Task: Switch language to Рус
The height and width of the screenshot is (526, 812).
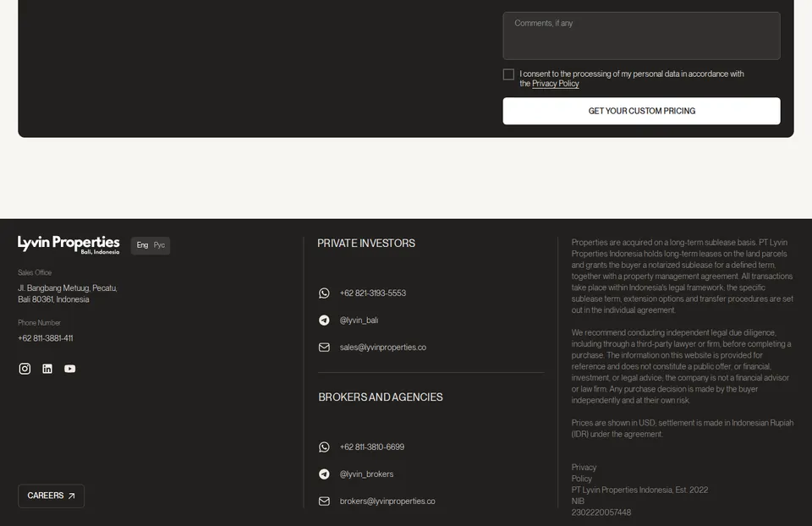Action: (159, 245)
